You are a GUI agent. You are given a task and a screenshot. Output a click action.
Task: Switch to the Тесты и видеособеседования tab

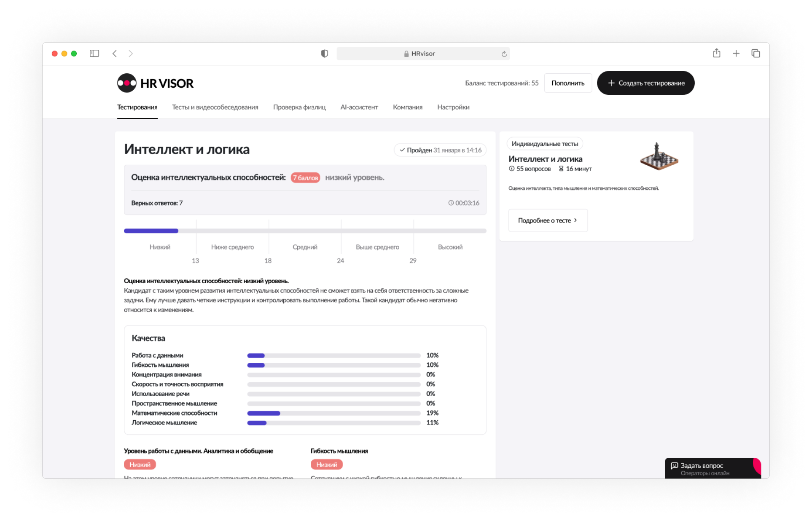tap(215, 107)
